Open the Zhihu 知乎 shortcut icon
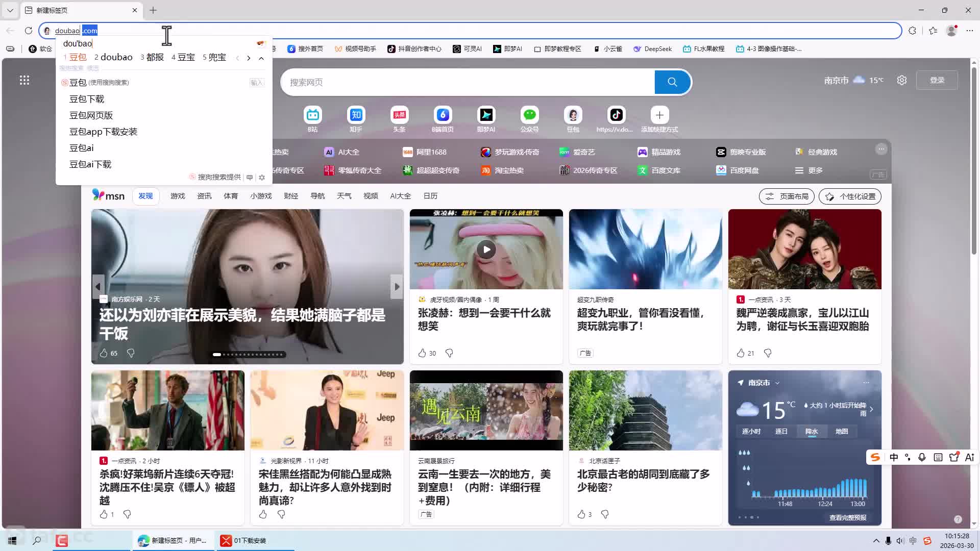 (356, 115)
